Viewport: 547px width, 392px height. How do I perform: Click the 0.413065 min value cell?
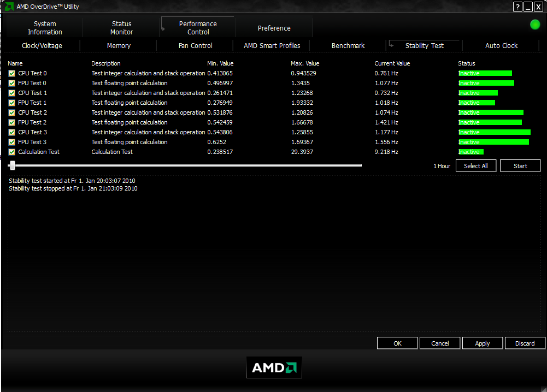coord(220,73)
